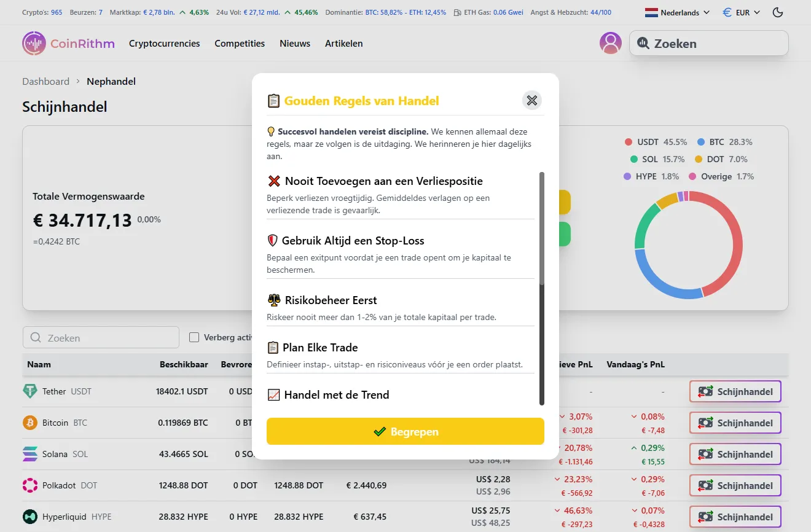The height and width of the screenshot is (532, 811).
Task: Enable the Verberg activa checkbox
Action: (x=194, y=337)
